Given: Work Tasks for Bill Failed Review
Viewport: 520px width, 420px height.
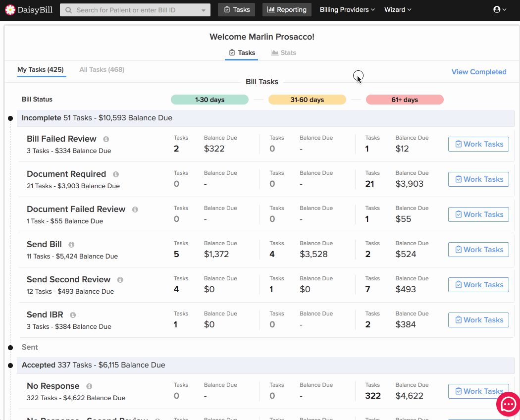Looking at the screenshot, I should pos(478,144).
